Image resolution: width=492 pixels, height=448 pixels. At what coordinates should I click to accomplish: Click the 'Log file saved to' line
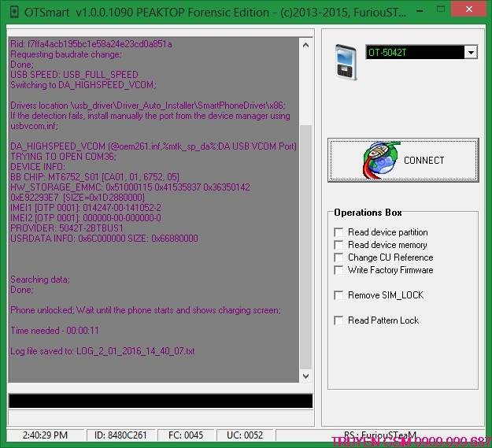coord(102,351)
